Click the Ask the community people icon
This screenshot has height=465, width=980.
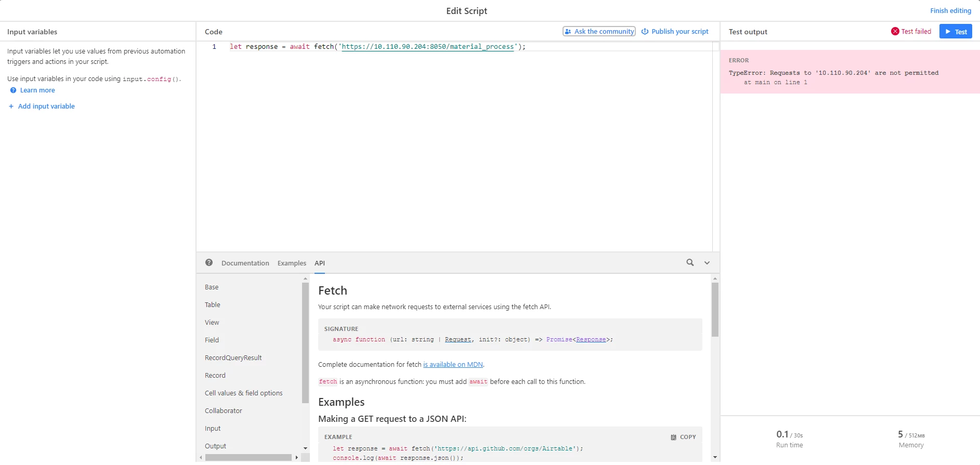coord(568,32)
